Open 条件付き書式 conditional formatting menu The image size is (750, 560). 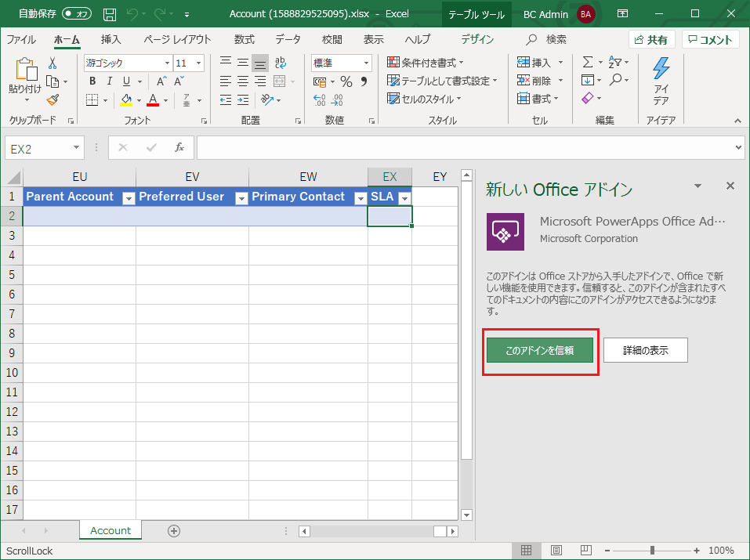pyautogui.click(x=426, y=62)
